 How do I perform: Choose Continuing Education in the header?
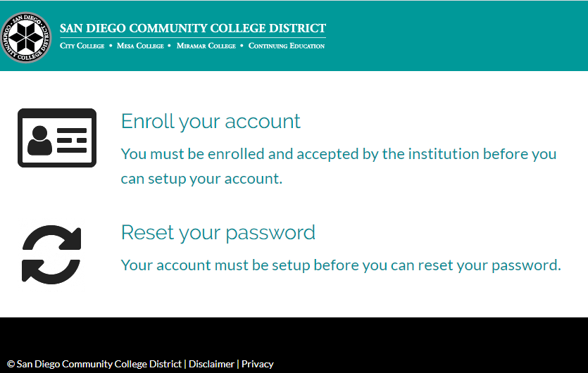(287, 46)
